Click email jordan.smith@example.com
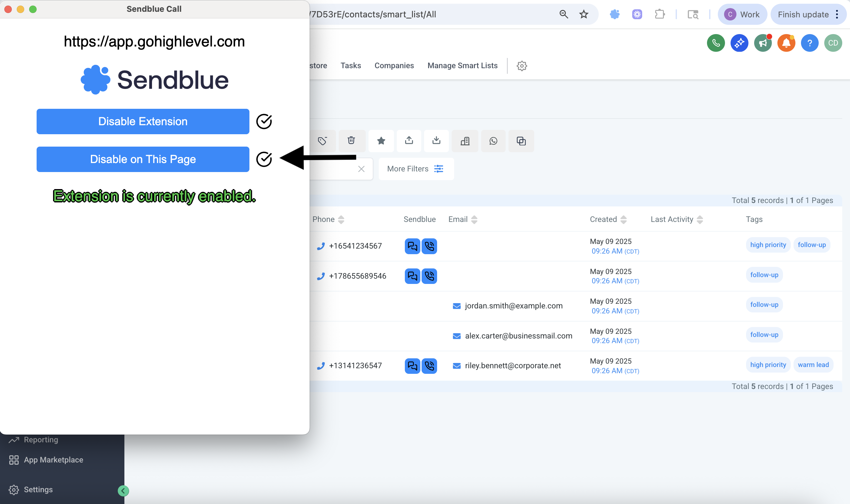This screenshot has height=504, width=850. [x=513, y=306]
